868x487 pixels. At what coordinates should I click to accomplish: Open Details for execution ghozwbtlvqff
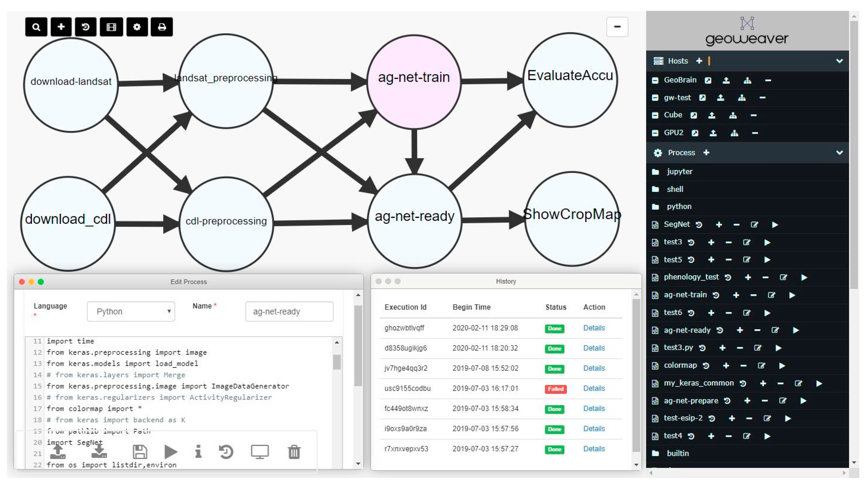[594, 328]
